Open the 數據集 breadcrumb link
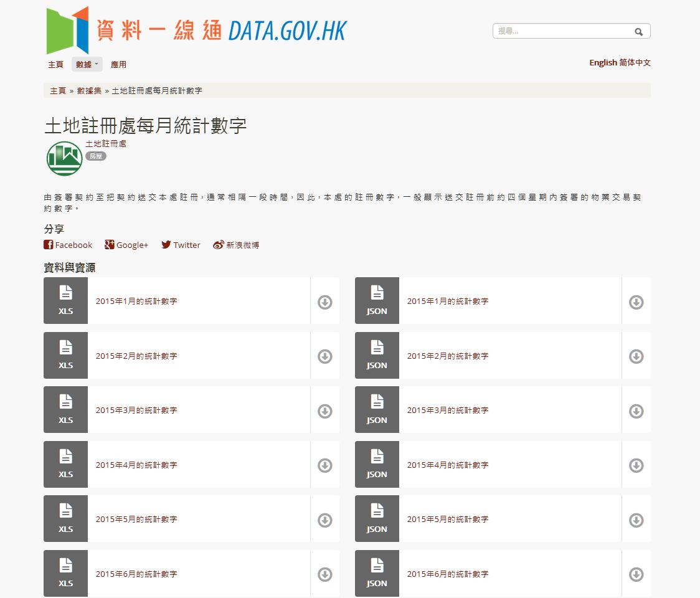The height and width of the screenshot is (598, 700). coord(89,90)
